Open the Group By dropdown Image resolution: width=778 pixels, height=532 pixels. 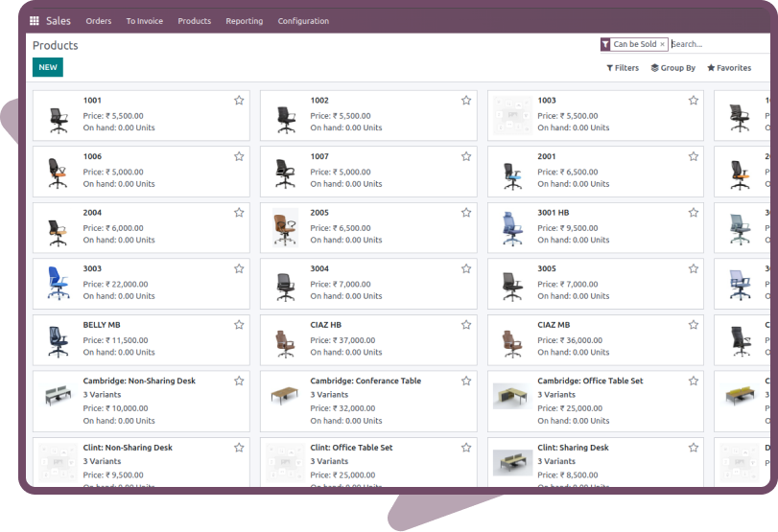point(672,68)
